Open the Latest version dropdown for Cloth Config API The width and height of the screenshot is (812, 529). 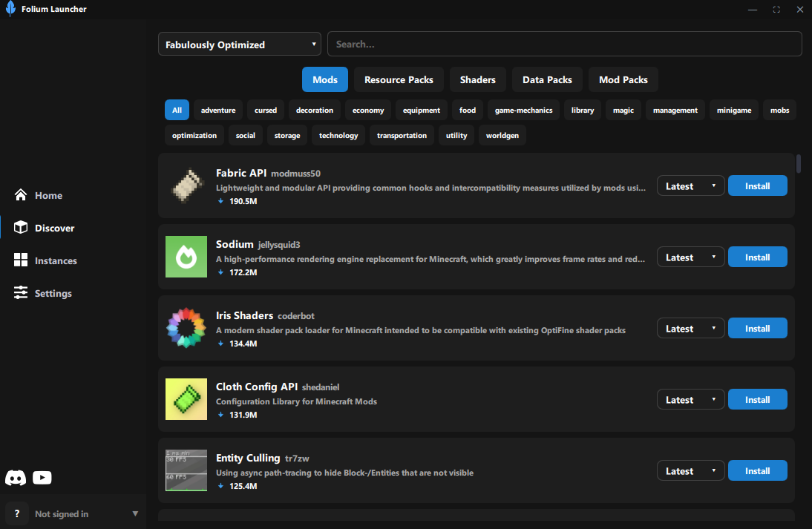point(690,400)
